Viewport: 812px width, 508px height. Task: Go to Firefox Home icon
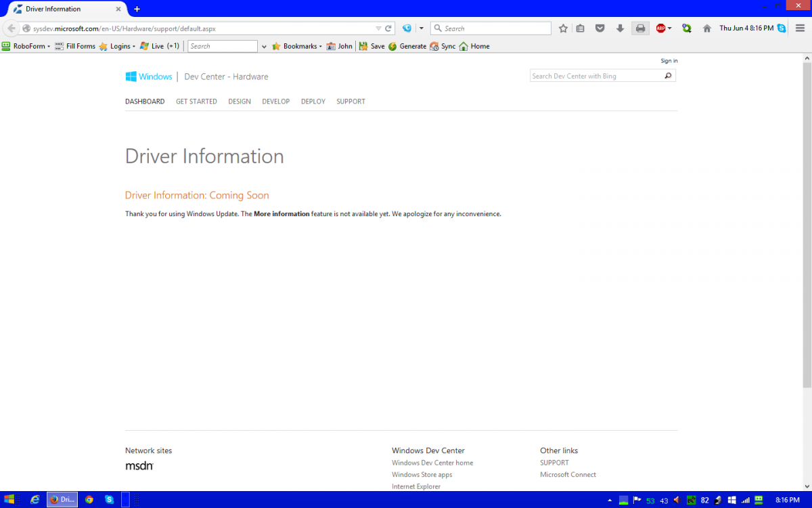point(706,28)
